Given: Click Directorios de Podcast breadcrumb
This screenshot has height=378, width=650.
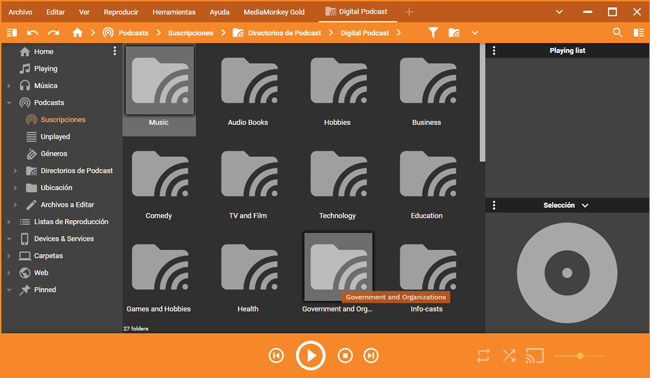Looking at the screenshot, I should click(x=284, y=33).
